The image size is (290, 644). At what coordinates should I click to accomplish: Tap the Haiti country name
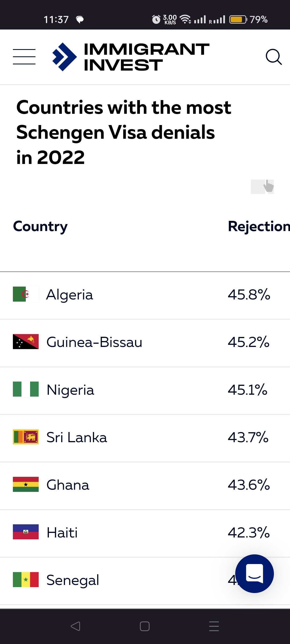(x=62, y=532)
